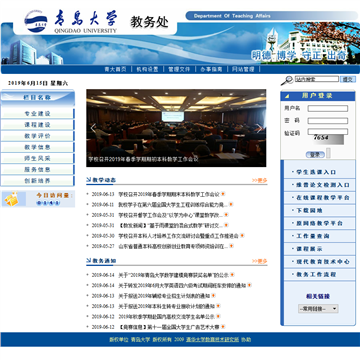Viewport: 360px width, 360px height.
Task: Open the 2019-06-11 news article
Action: [173, 204]
